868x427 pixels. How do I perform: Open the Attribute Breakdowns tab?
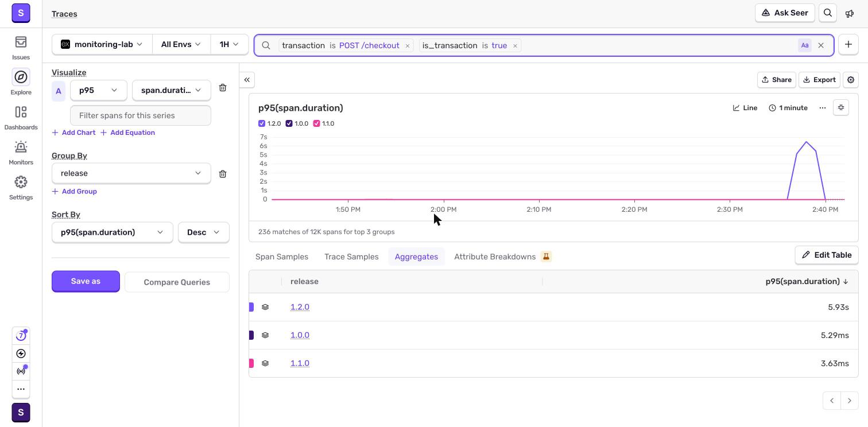click(x=502, y=257)
